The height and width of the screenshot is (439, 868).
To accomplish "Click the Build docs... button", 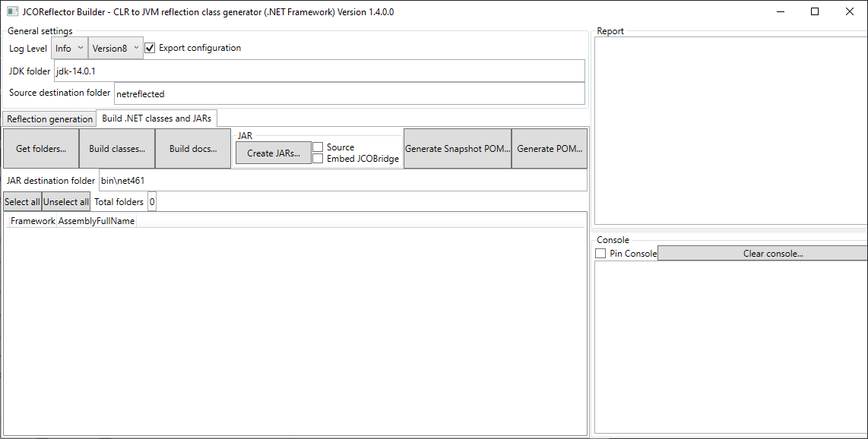I will coord(193,149).
